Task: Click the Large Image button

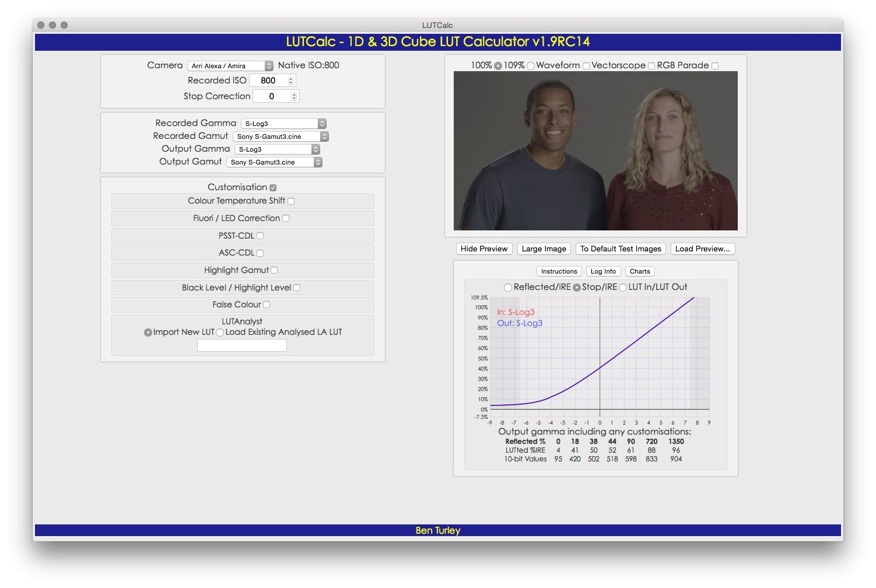Action: tap(544, 249)
